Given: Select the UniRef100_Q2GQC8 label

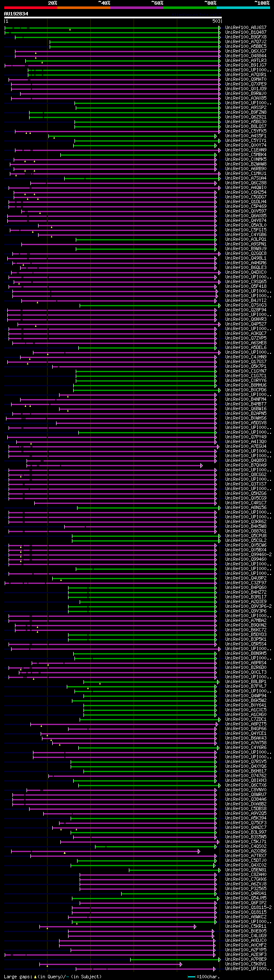Looking at the screenshot, I should point(246,253).
